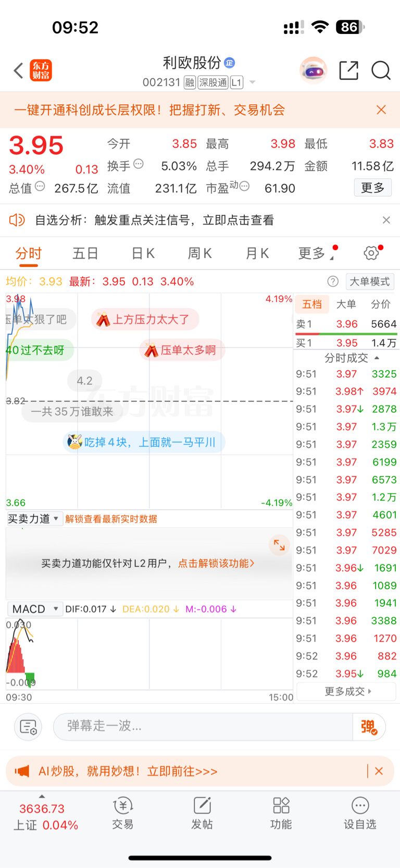Open the 一键开通科创成长层权限 banner text
Image resolution: width=400 pixels, height=868 pixels.
[x=149, y=109]
